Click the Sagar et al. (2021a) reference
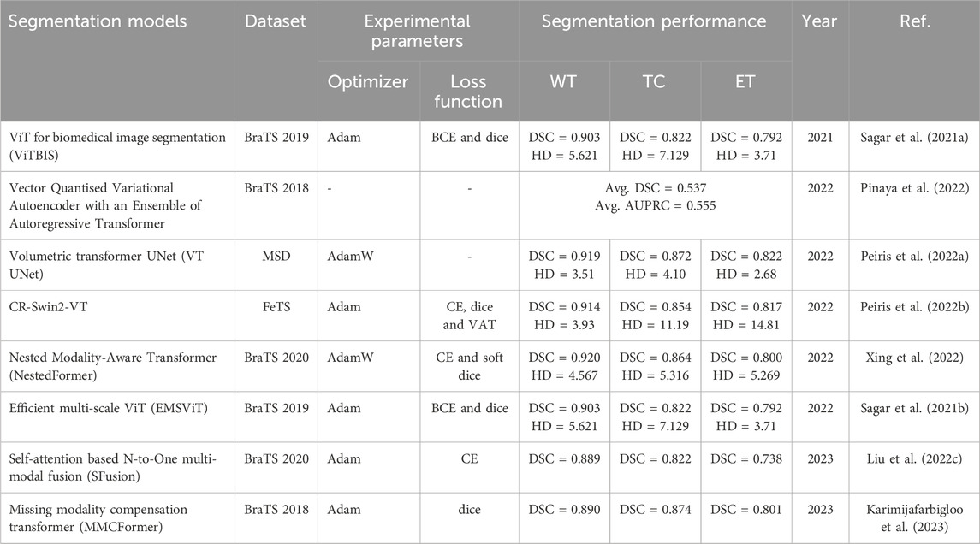Screen dimensions: 980x544 point(914,138)
